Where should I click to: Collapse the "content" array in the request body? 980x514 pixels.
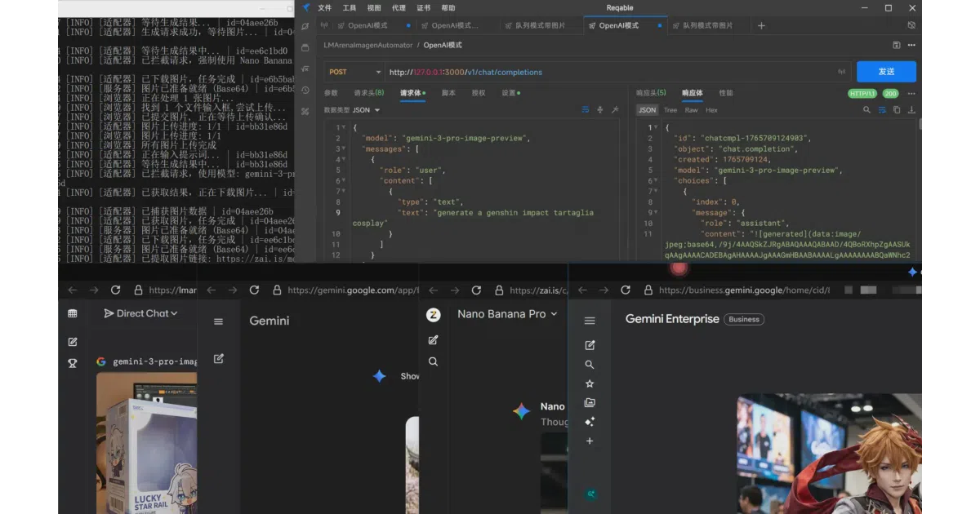point(343,181)
